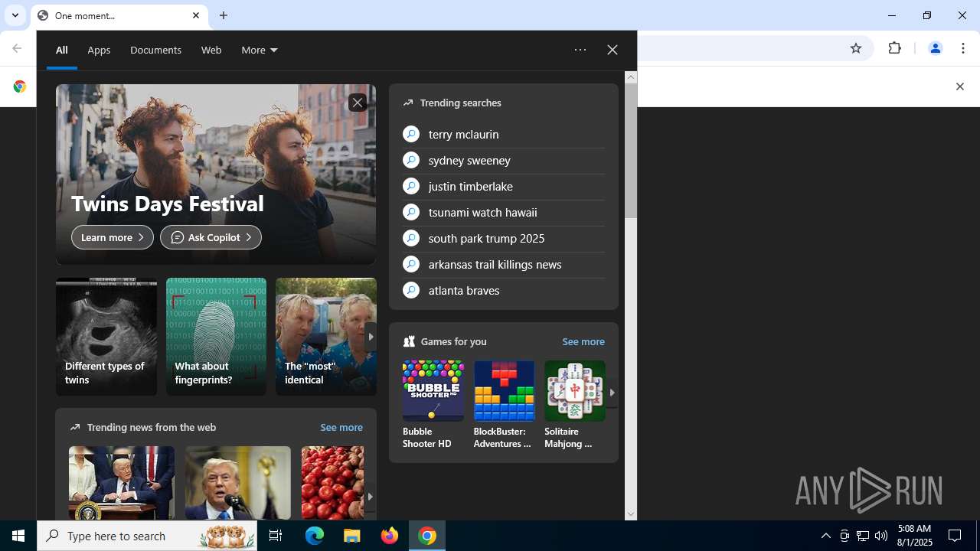
Task: Open the Solitaire Mahjong game tile
Action: (574, 406)
